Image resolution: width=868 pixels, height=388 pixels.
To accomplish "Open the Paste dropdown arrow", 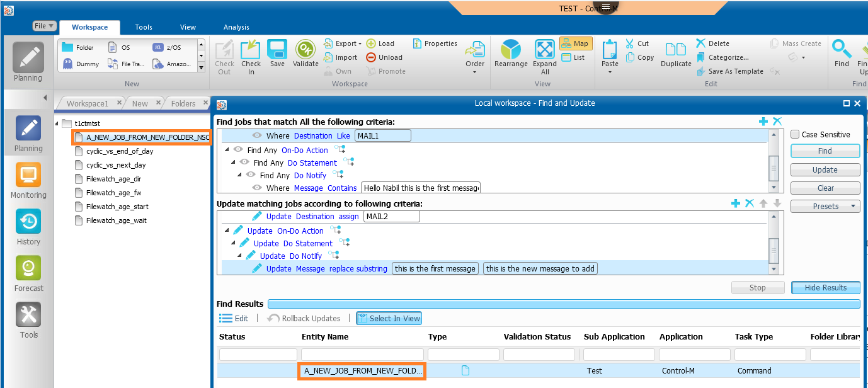I will coord(610,72).
